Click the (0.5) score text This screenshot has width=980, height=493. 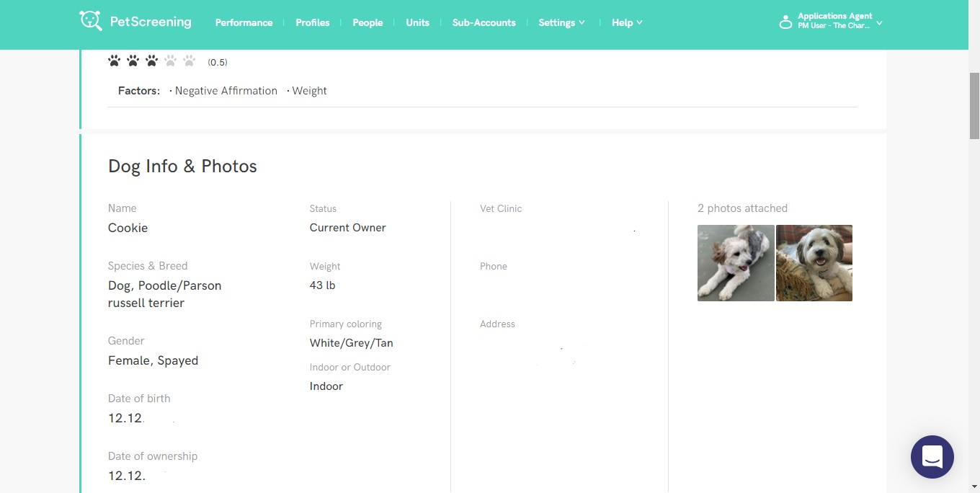[218, 63]
